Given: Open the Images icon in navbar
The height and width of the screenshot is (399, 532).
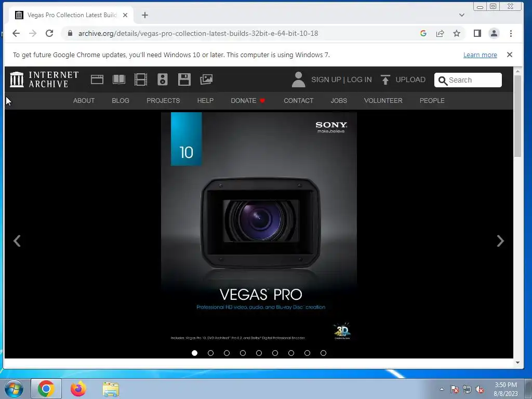Looking at the screenshot, I should (206, 79).
